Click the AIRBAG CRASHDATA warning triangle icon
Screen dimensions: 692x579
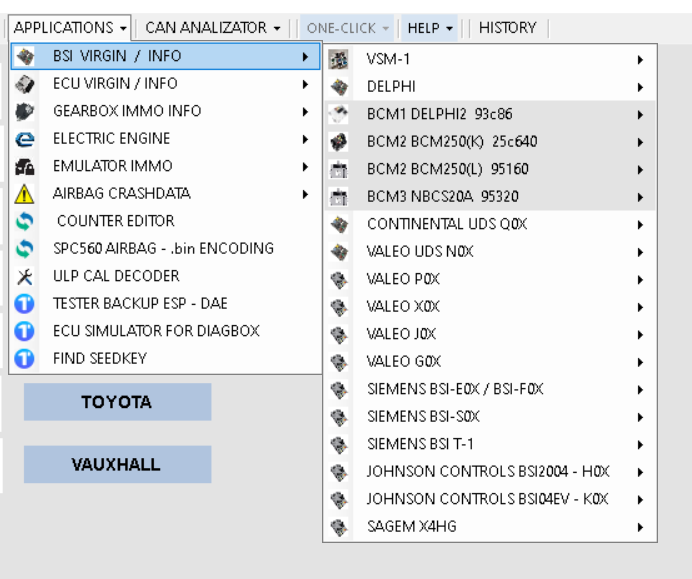coord(25,194)
